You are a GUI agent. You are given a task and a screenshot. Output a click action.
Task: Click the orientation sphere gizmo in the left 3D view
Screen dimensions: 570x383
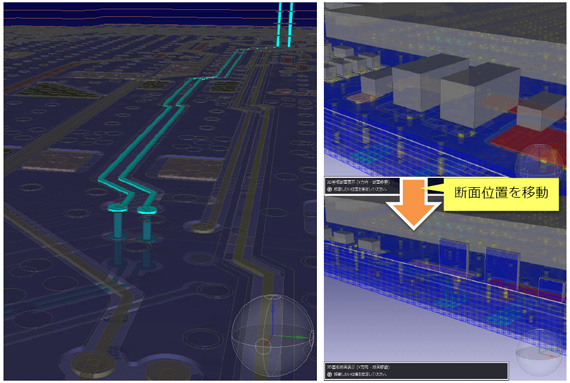[x=273, y=335]
